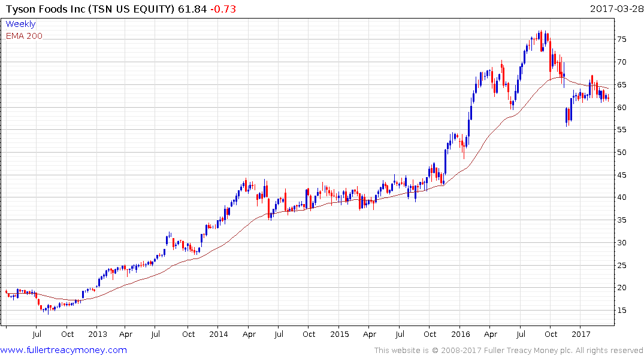
Task: Click the Tyson Foods Inc chart title
Action: 90,9
